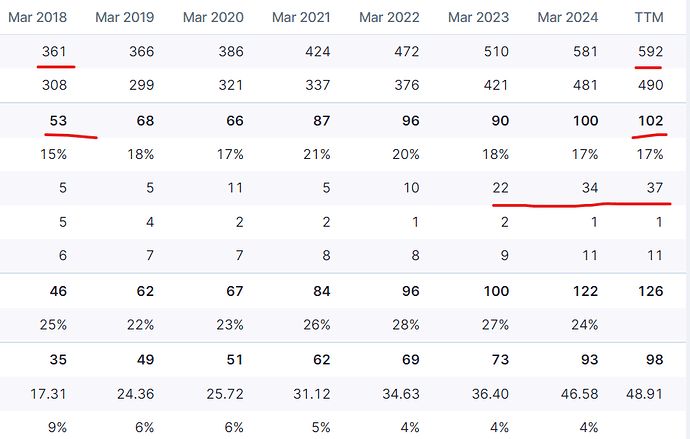Select the 17.31 cell under Mar 2018
690x439 pixels.
pyautogui.click(x=49, y=393)
